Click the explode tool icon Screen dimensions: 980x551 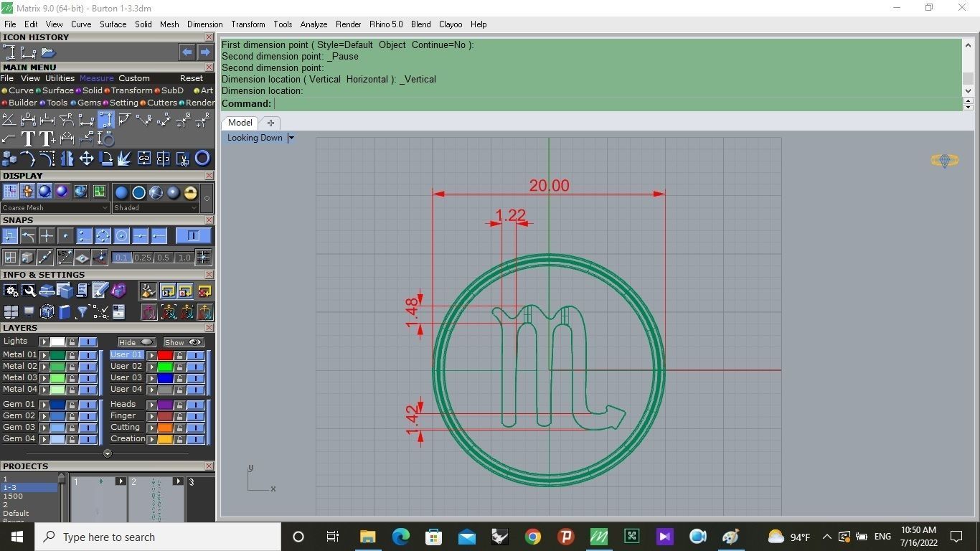123,159
